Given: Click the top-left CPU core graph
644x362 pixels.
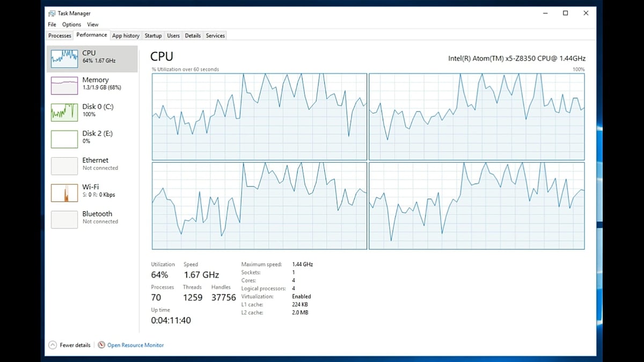Looking at the screenshot, I should tap(259, 115).
